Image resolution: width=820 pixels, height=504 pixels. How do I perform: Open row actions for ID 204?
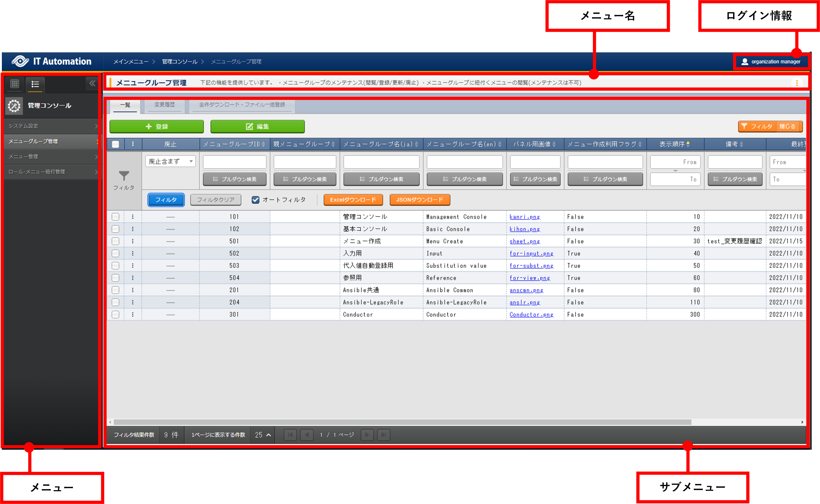[x=133, y=302]
